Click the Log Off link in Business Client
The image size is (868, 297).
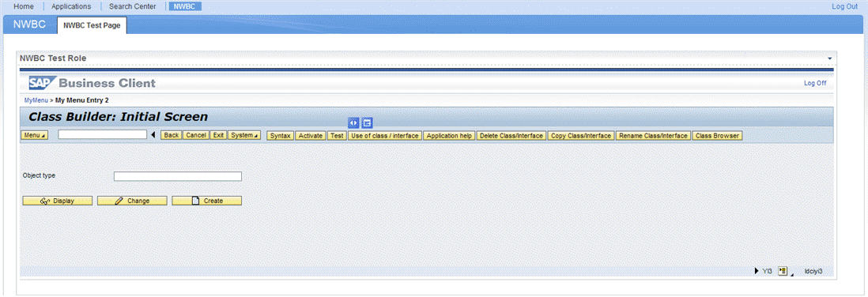815,83
